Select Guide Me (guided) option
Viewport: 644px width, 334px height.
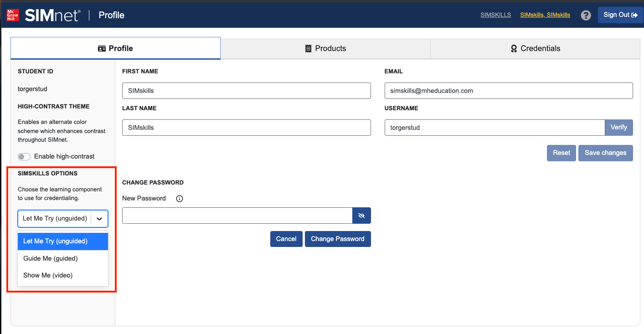click(51, 258)
